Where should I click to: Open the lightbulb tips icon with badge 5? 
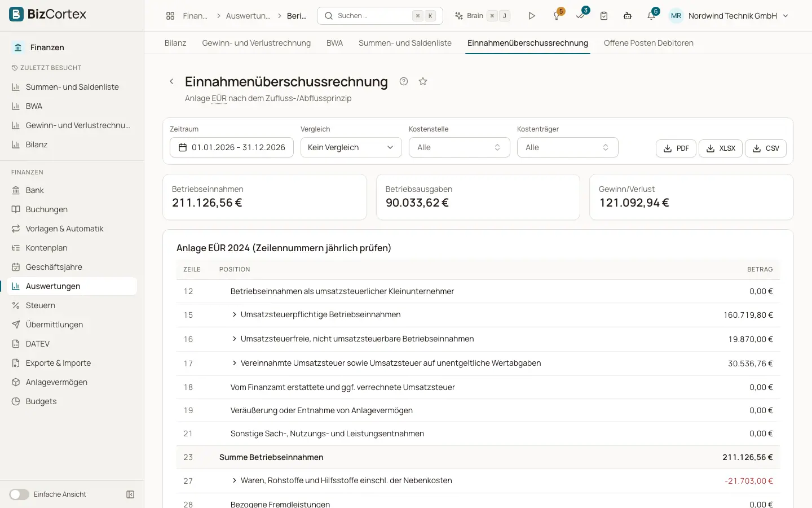click(x=557, y=16)
